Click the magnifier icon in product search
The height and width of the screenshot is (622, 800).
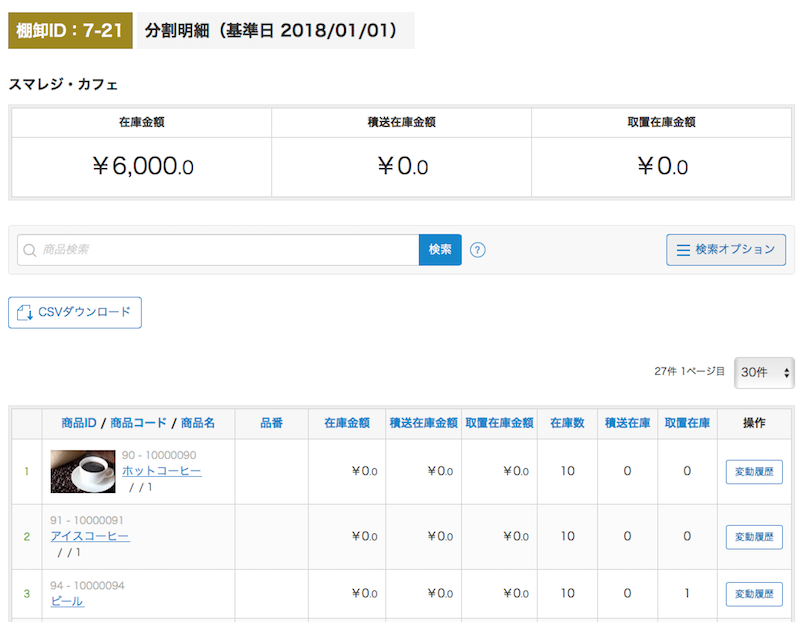30,250
